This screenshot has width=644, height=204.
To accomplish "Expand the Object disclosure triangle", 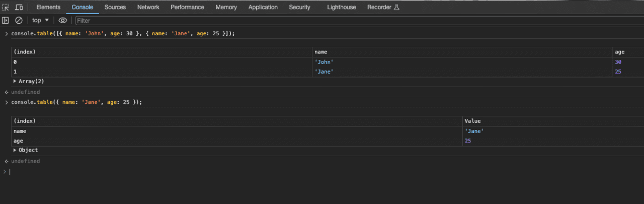I will click(15, 150).
